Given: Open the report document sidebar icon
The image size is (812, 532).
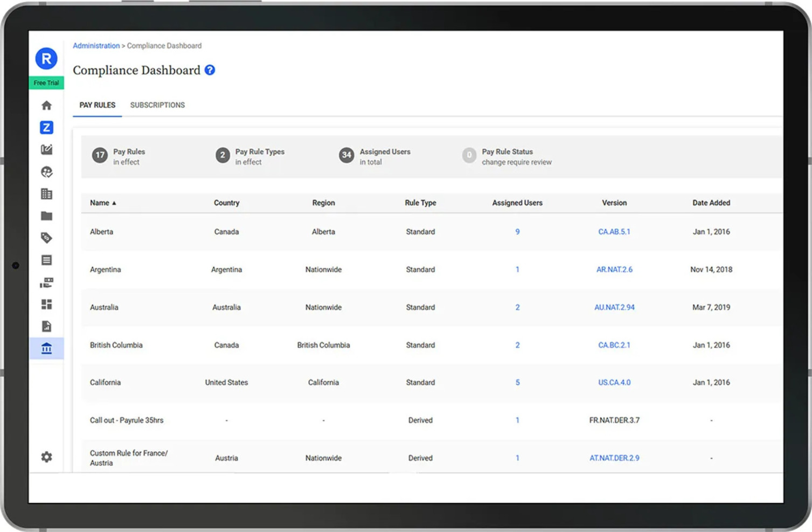Looking at the screenshot, I should [x=46, y=327].
